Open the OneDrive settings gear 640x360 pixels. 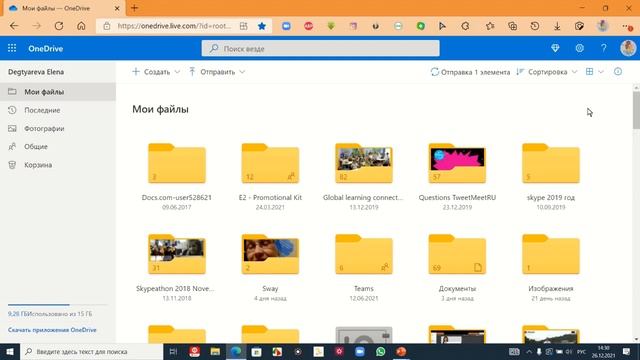(x=580, y=48)
